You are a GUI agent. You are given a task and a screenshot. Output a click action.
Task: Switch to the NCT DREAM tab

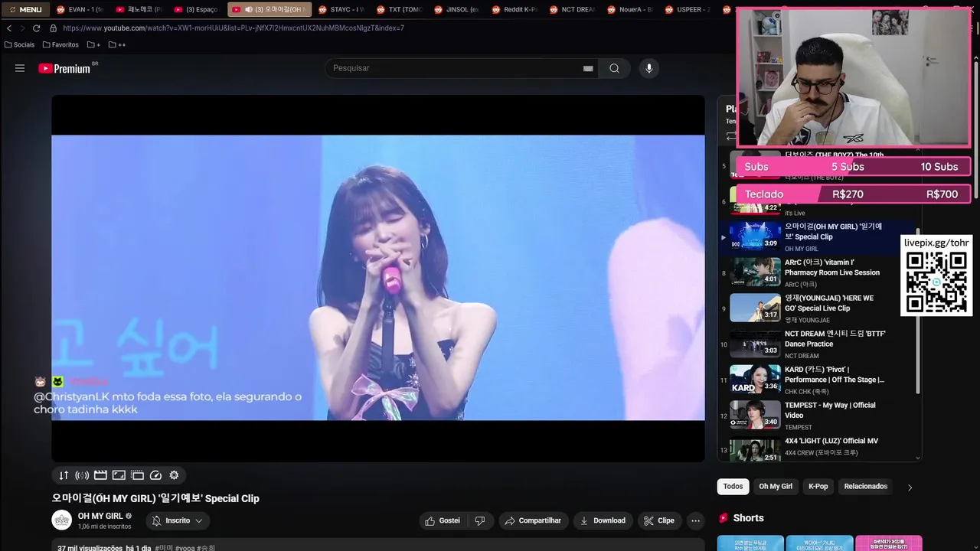tap(573, 9)
